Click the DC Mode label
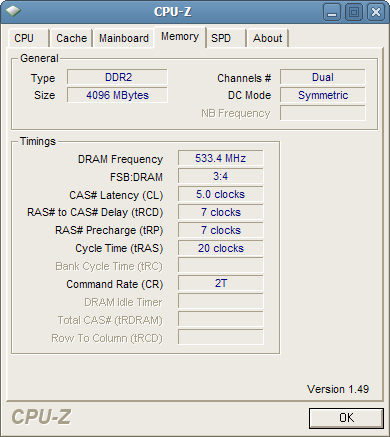390x437 pixels. click(x=249, y=95)
